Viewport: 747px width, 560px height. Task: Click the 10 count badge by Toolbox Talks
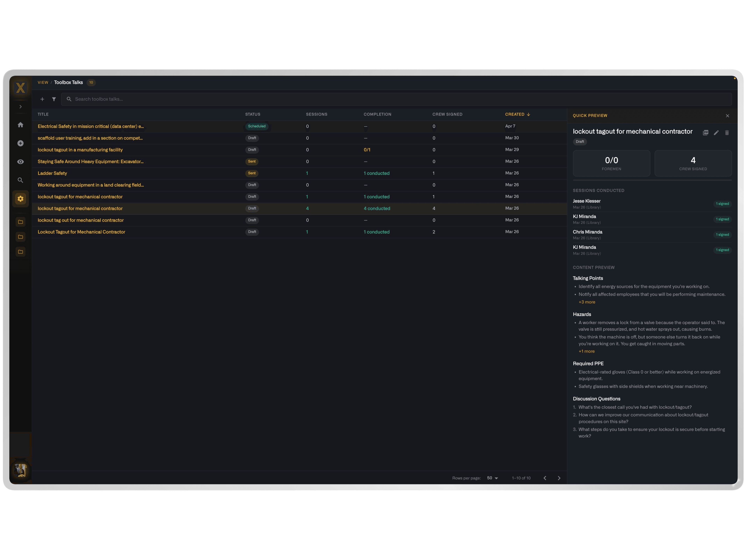91,82
